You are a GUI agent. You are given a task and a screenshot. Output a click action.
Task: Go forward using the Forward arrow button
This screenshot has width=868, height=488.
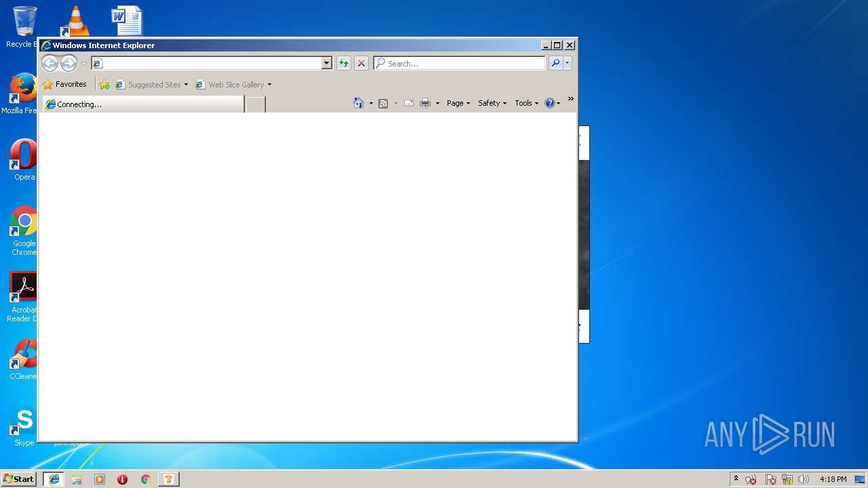pos(68,63)
